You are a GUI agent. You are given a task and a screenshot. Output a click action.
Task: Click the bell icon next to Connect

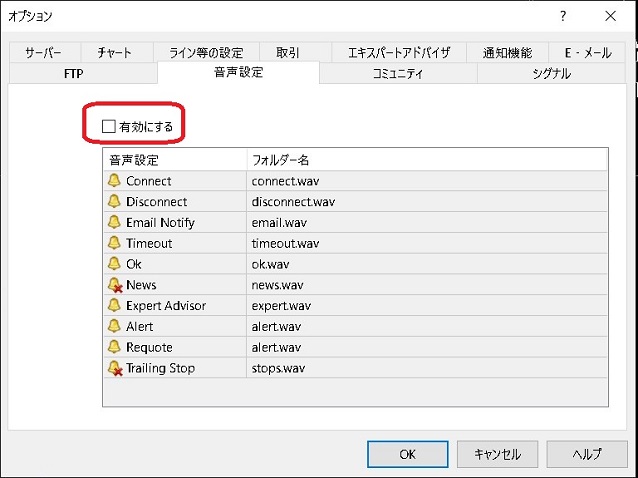114,181
